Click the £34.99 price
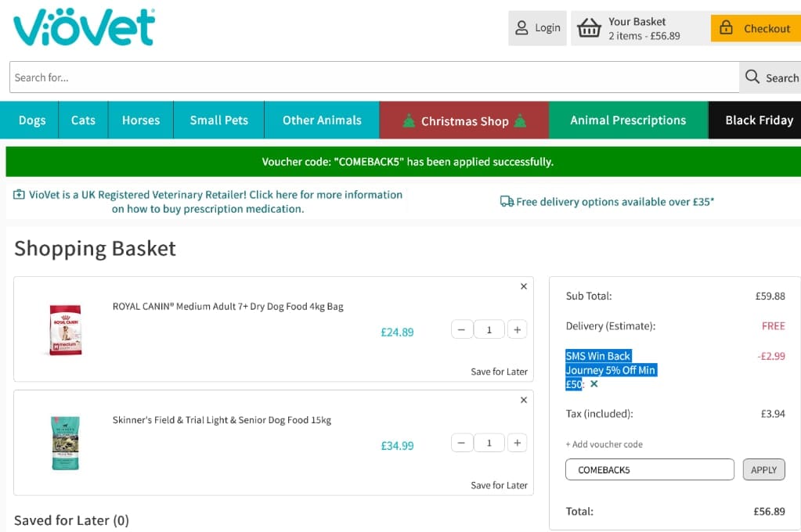Viewport: 801px width, 532px height. pos(397,446)
